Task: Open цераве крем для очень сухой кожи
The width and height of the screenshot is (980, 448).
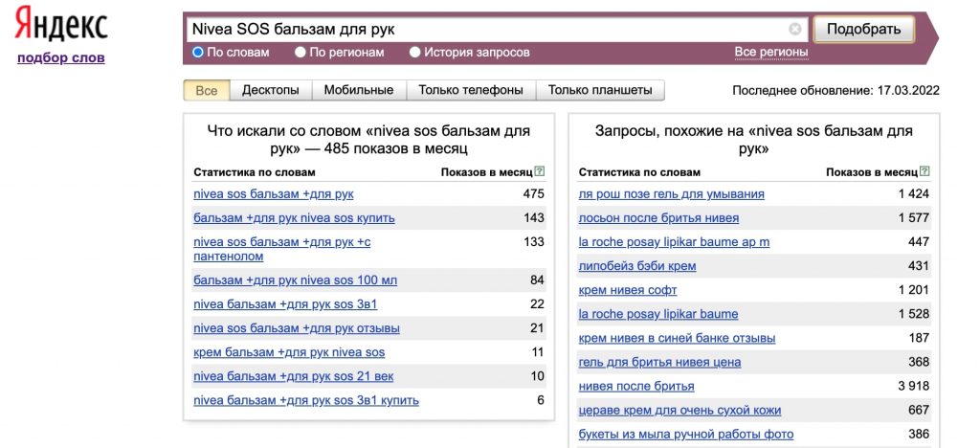Action: tap(680, 410)
